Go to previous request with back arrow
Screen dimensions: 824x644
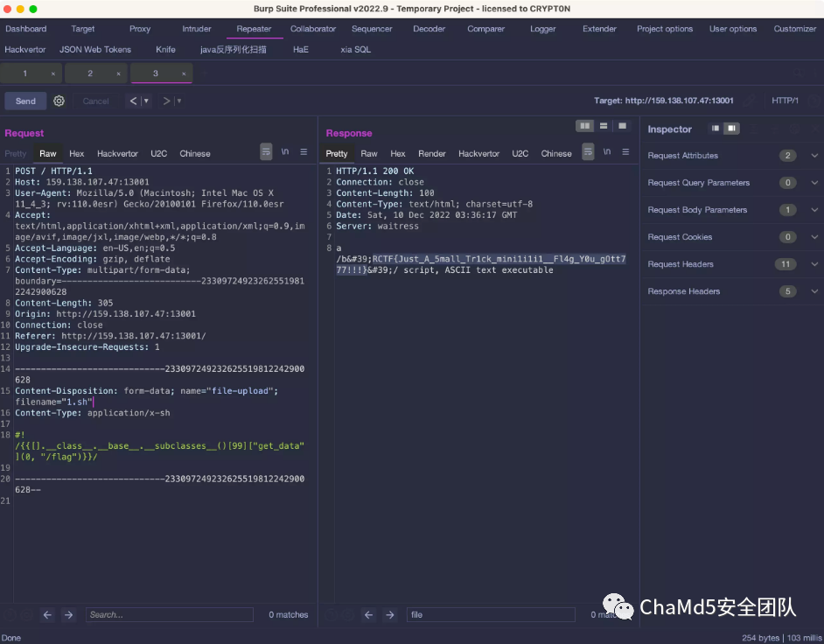click(x=134, y=101)
